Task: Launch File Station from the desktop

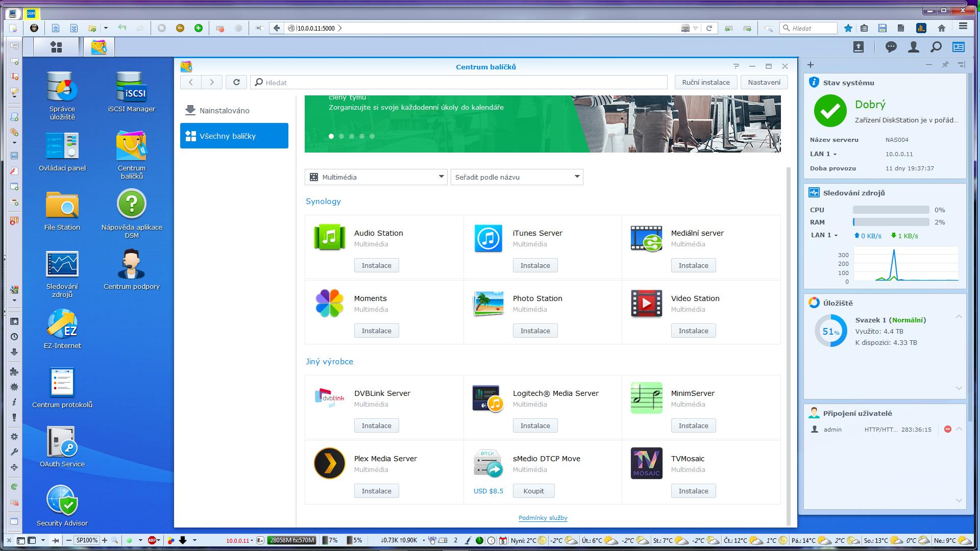Action: pyautogui.click(x=62, y=205)
